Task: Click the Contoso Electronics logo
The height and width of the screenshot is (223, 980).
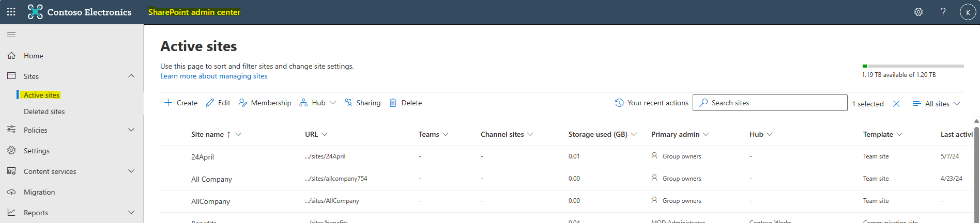Action: click(80, 12)
